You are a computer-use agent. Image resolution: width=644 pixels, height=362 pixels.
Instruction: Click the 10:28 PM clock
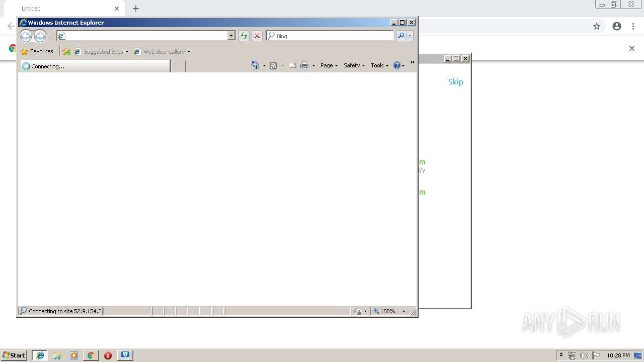[x=618, y=355]
